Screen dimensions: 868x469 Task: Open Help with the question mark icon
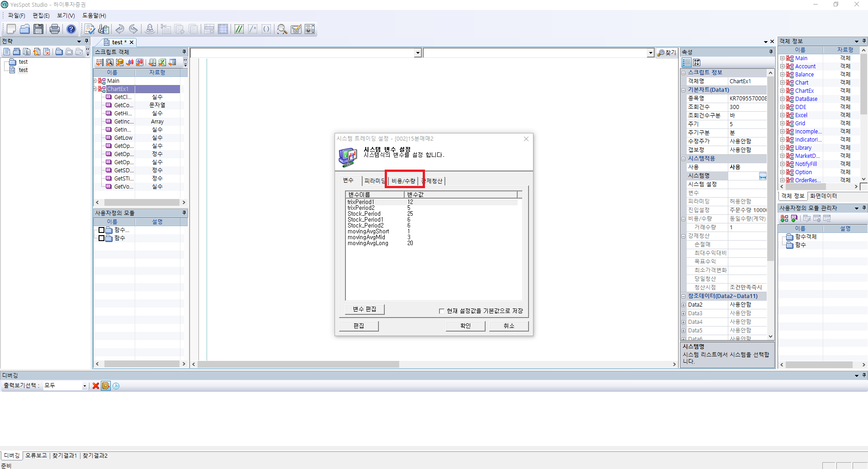tap(71, 29)
